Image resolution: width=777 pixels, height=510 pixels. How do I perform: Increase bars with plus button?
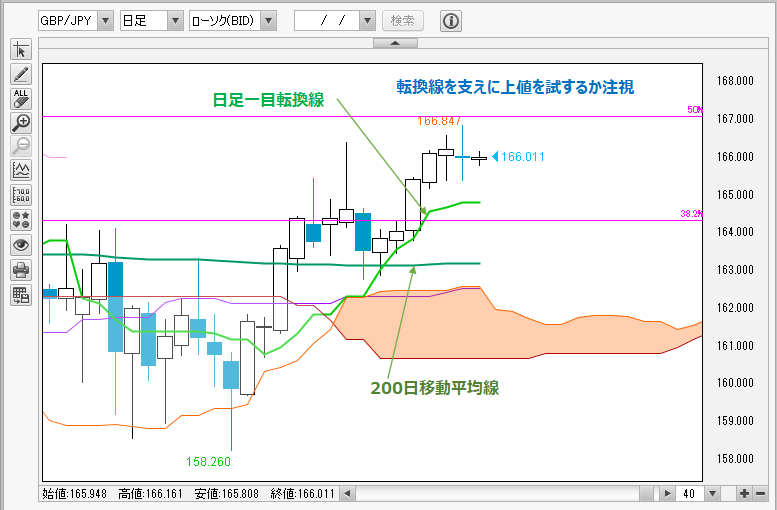point(744,494)
